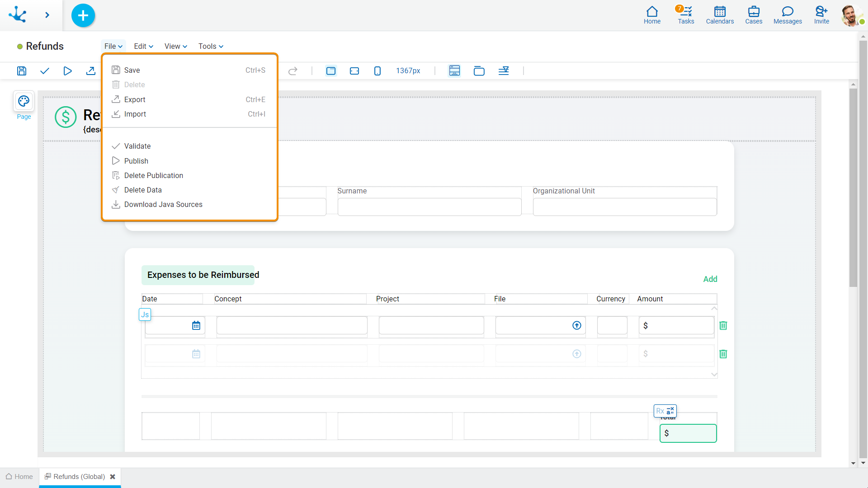Open the user profile avatar

851,15
